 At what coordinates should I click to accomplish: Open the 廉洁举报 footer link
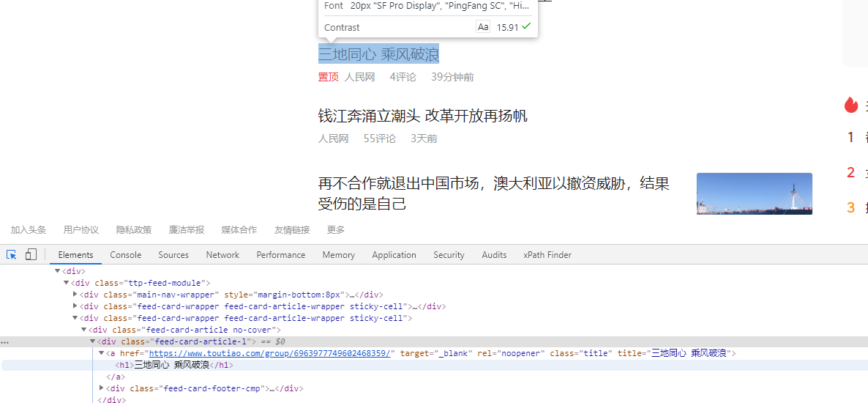coord(187,229)
